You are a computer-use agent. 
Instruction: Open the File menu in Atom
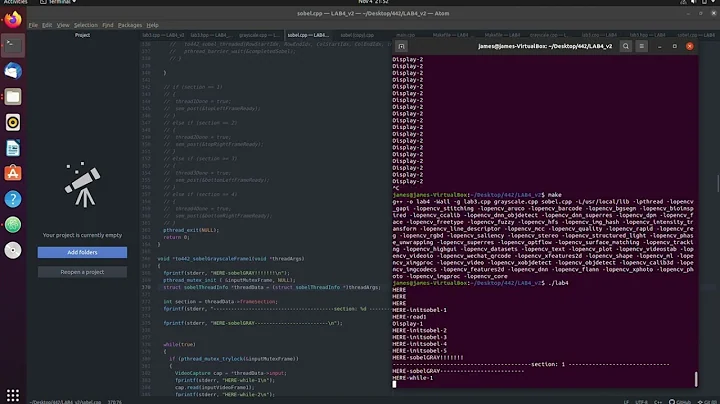(33, 25)
